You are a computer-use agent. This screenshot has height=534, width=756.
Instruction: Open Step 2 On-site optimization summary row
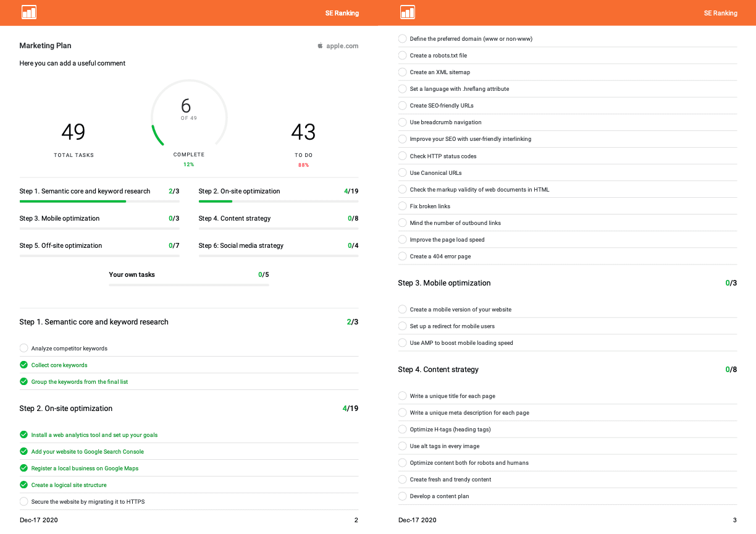[x=279, y=191]
